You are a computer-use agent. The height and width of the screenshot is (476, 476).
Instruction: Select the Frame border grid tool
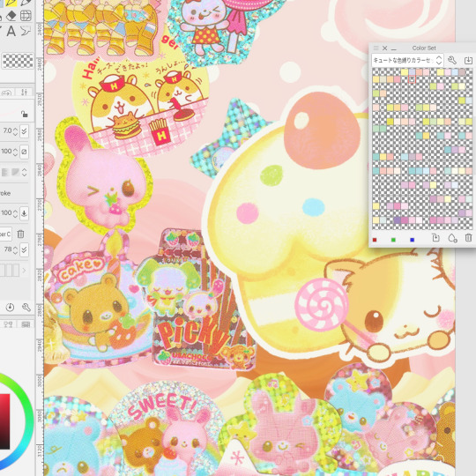coord(26,16)
